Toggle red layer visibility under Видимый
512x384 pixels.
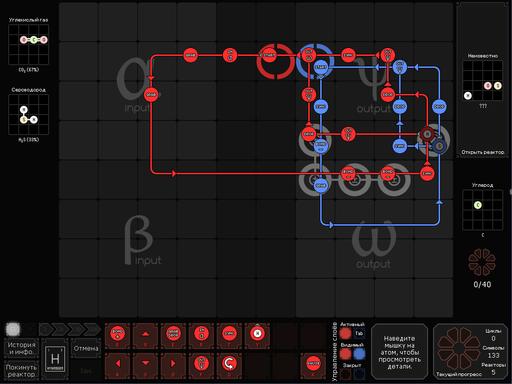click(346, 354)
